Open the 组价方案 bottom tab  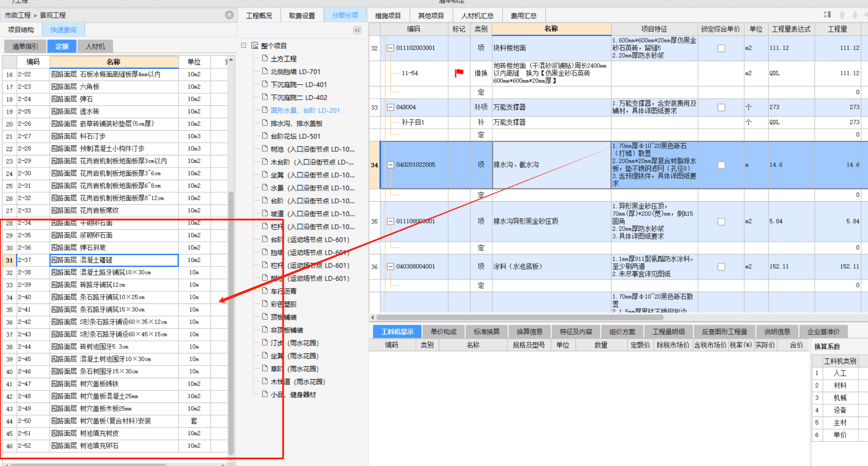click(x=622, y=331)
